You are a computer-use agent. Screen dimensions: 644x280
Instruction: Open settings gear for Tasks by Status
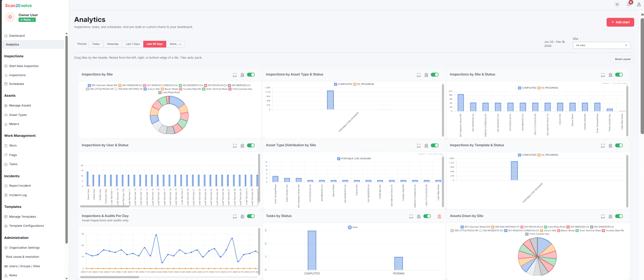pos(419,216)
